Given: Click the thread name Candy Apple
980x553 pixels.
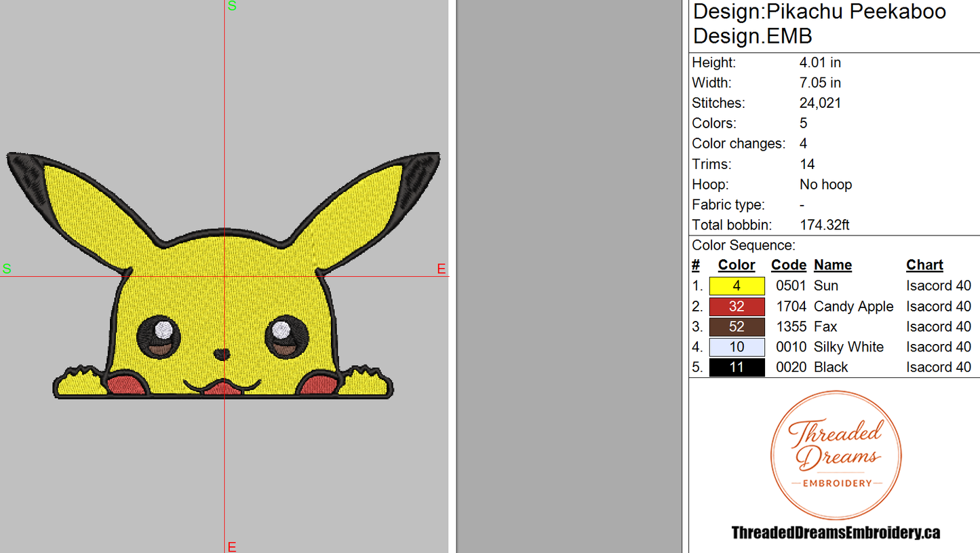Looking at the screenshot, I should pos(854,307).
